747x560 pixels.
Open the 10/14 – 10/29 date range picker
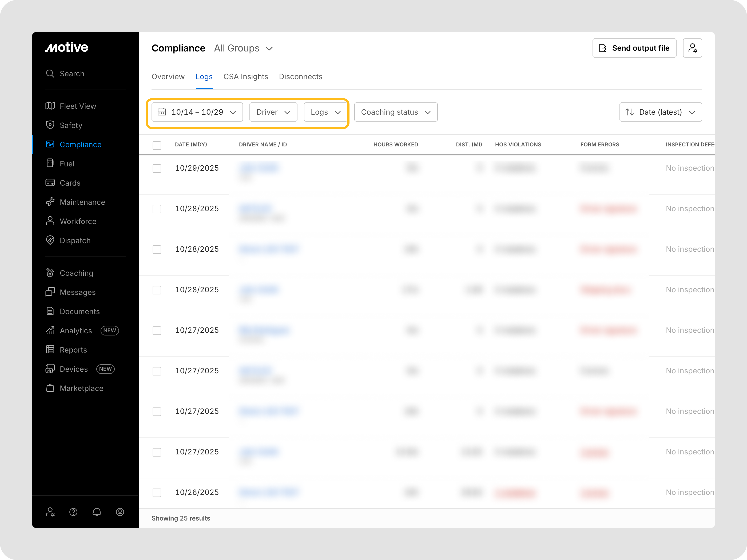point(197,112)
